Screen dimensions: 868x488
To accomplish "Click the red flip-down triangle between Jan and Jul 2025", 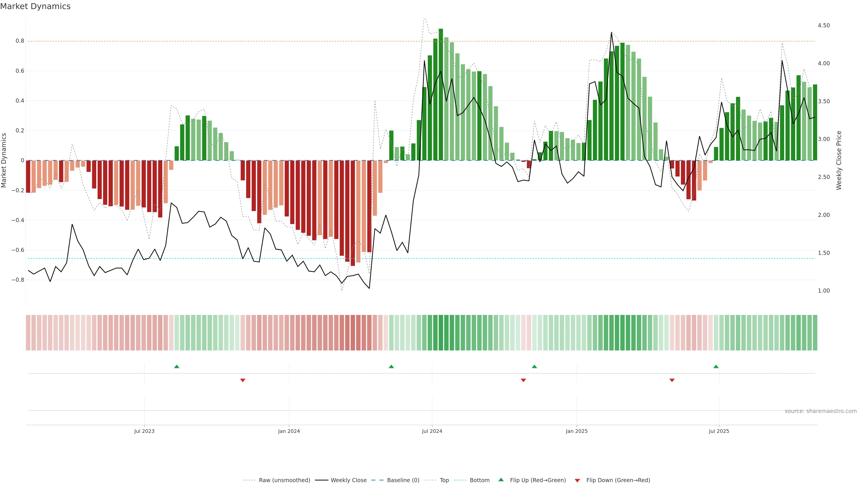I will point(672,380).
